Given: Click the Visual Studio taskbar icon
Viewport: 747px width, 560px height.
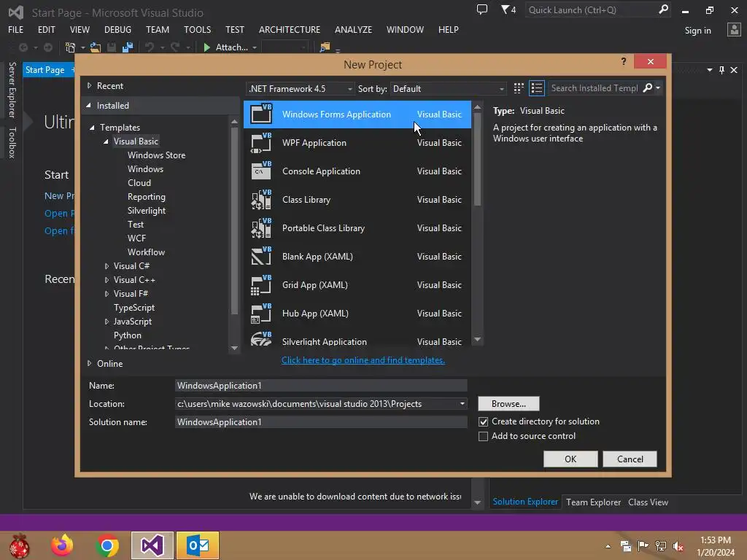Looking at the screenshot, I should (152, 545).
